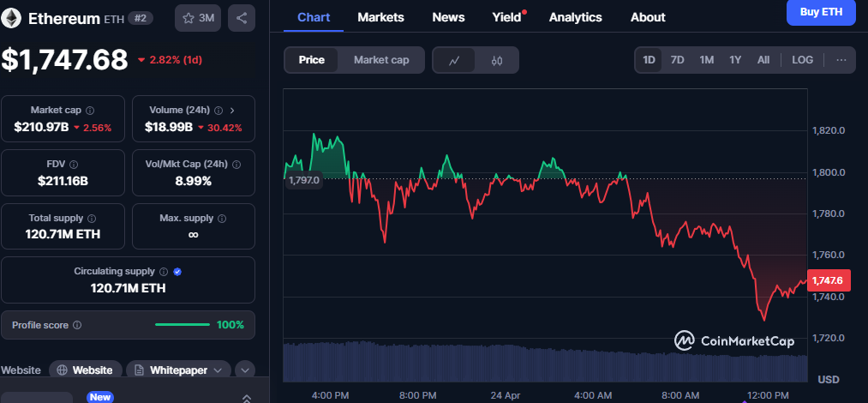
Task: Click the $210.97B market cap value
Action: [x=41, y=127]
